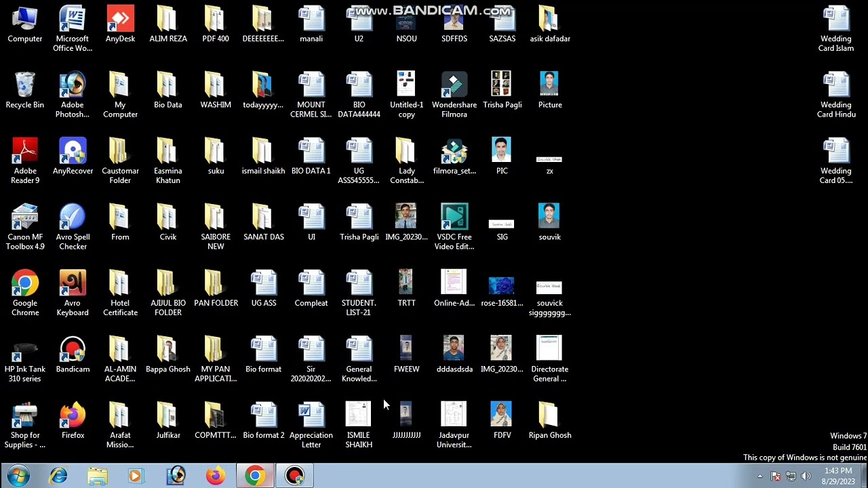Select the Bio Data folder

tap(168, 90)
